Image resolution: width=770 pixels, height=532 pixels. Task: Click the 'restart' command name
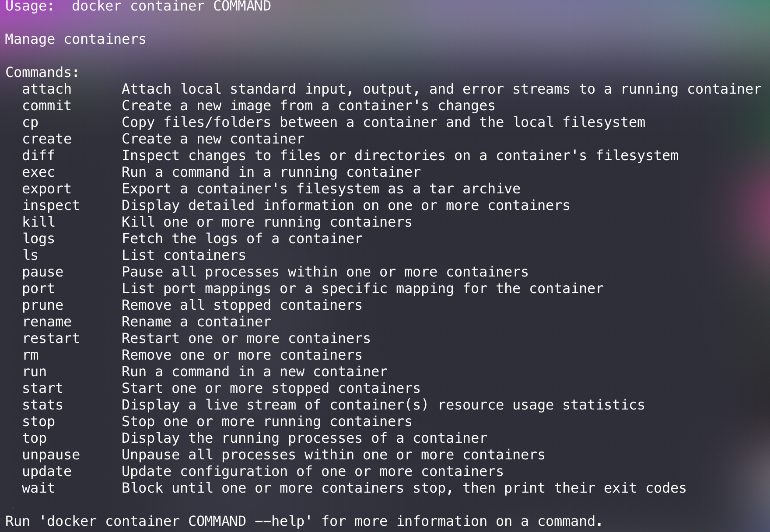point(51,339)
